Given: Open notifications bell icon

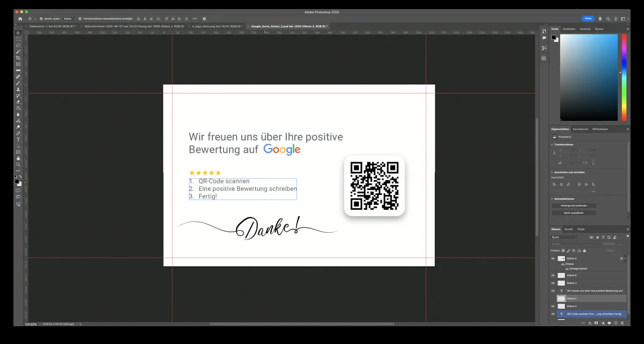Looking at the screenshot, I should click(600, 19).
